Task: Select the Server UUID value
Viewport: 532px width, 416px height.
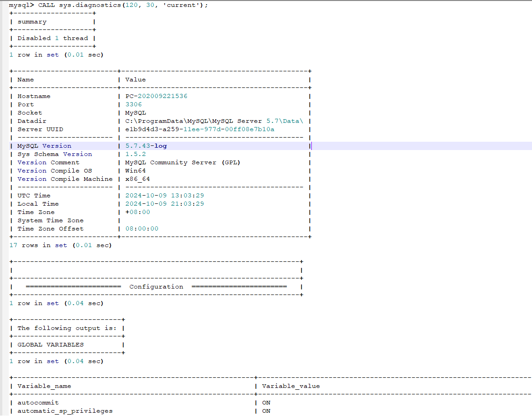Action: (x=199, y=129)
